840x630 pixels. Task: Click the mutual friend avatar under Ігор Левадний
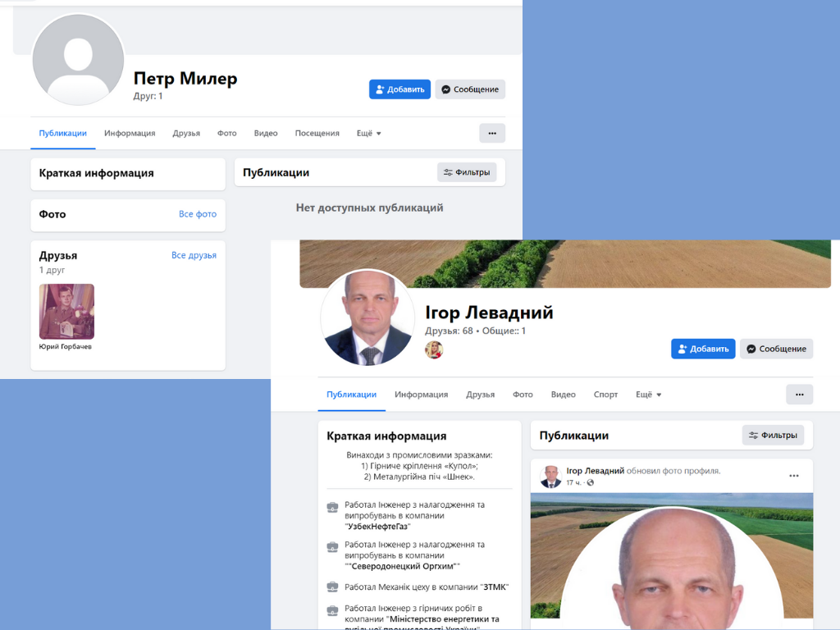[434, 349]
